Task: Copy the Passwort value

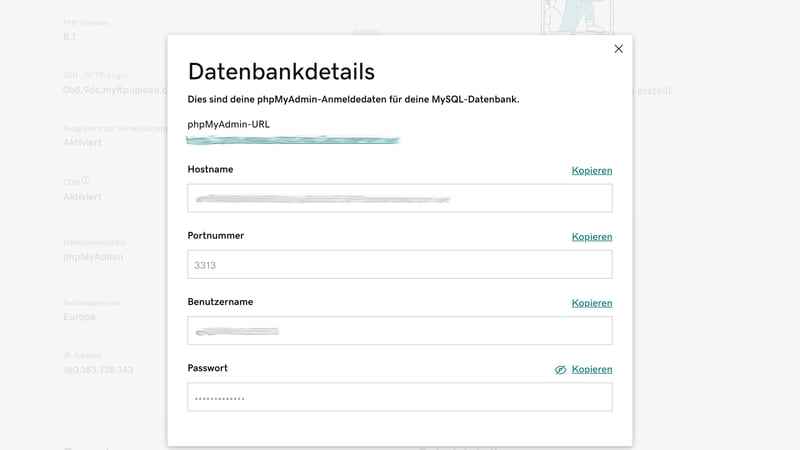Action: pyautogui.click(x=591, y=369)
